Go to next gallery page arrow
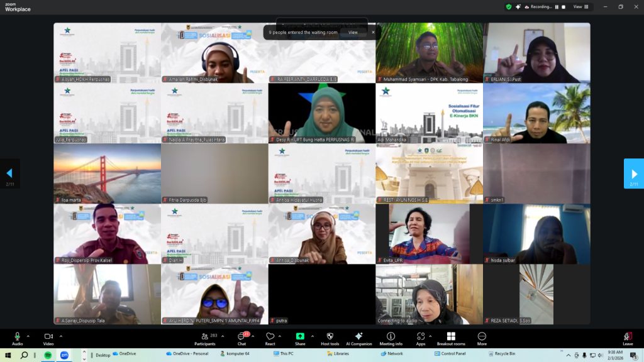Viewport: 644px width, 362px height. pos(633,173)
